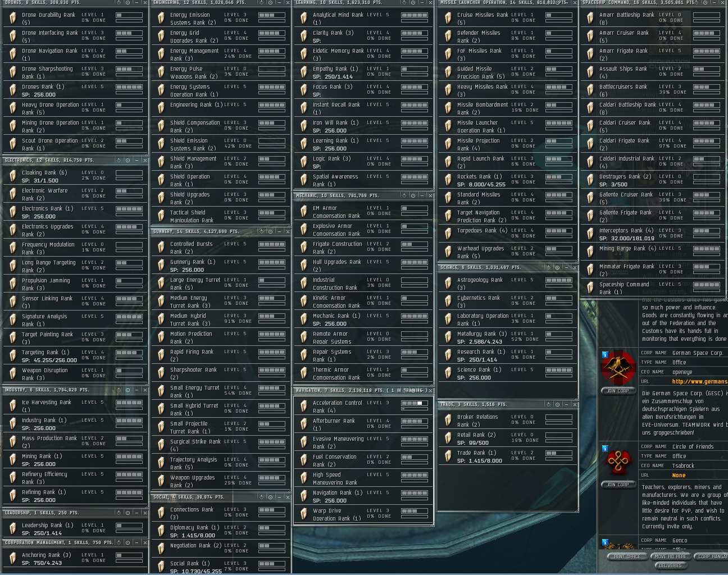Select the Cruise Missiles skill book icon
This screenshot has width=728, height=575.
coord(448,19)
